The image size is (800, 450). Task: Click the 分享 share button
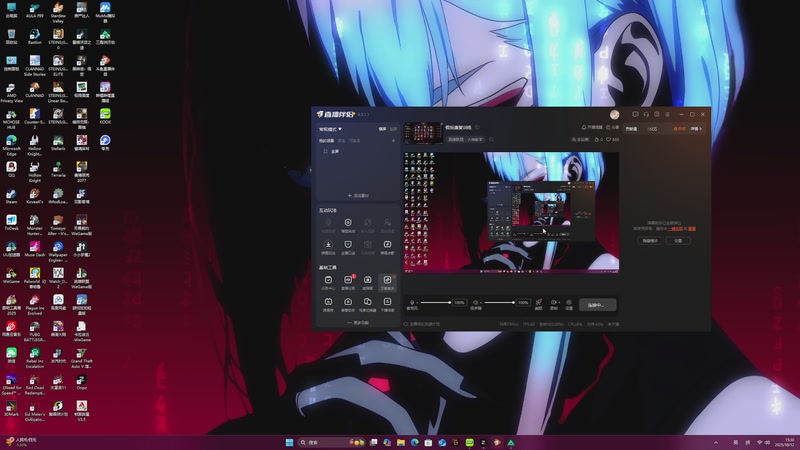tap(612, 128)
